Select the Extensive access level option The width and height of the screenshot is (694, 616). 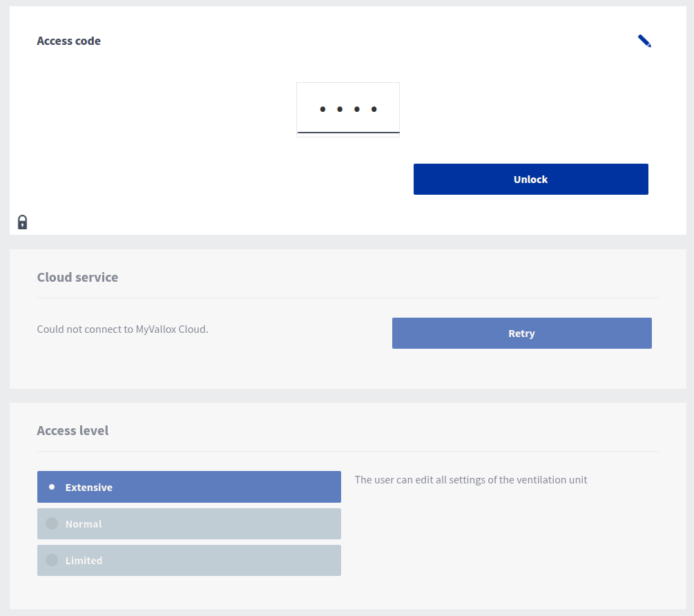[x=189, y=487]
